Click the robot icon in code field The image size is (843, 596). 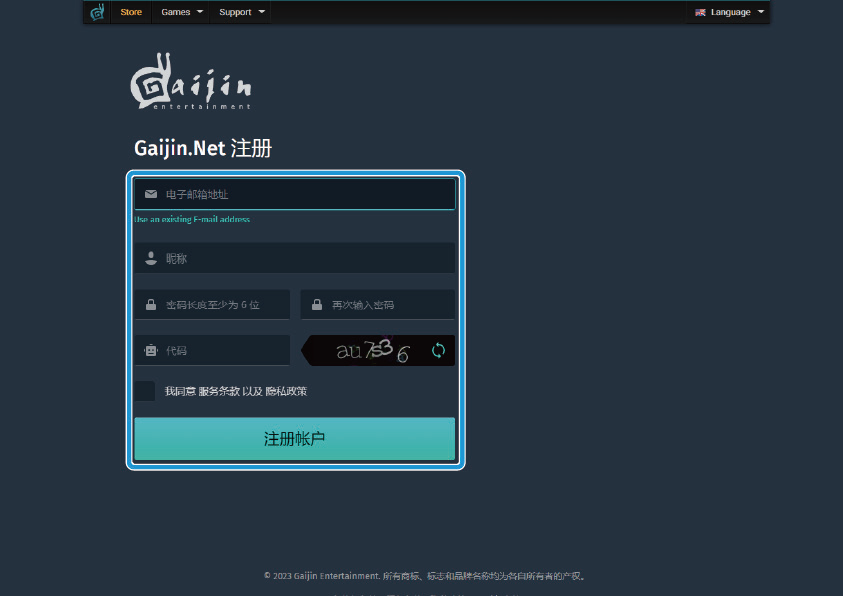coord(151,350)
